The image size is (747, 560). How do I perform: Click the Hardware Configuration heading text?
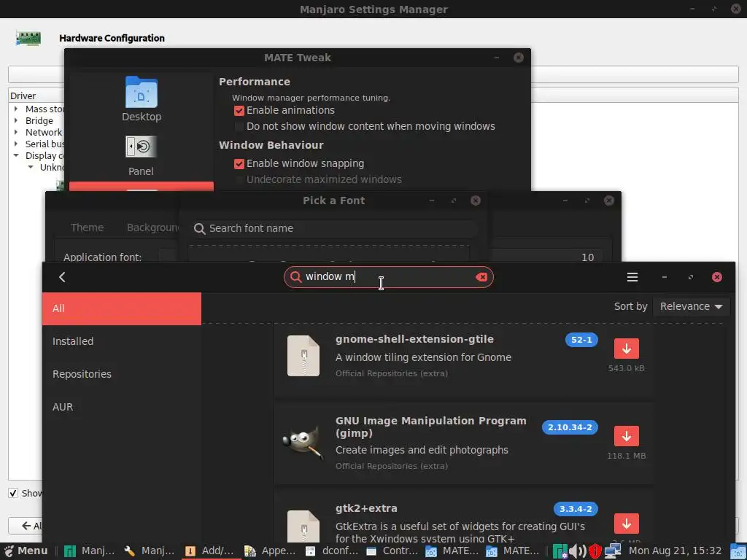112,38
